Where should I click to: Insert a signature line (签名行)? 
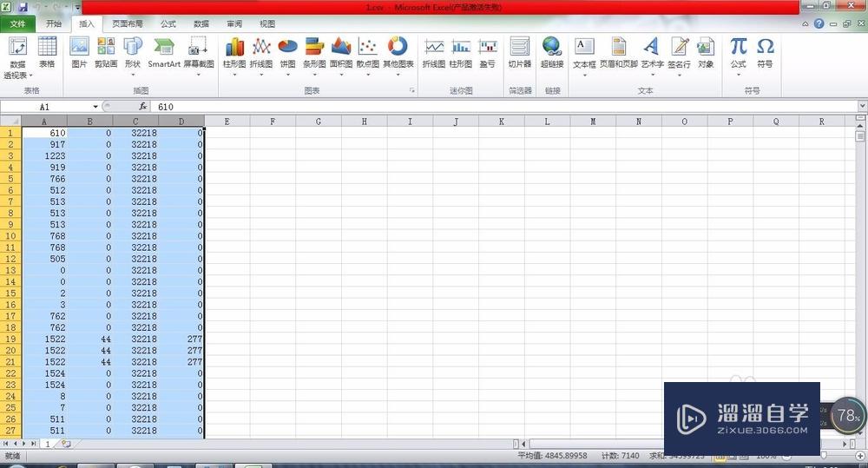pos(680,56)
